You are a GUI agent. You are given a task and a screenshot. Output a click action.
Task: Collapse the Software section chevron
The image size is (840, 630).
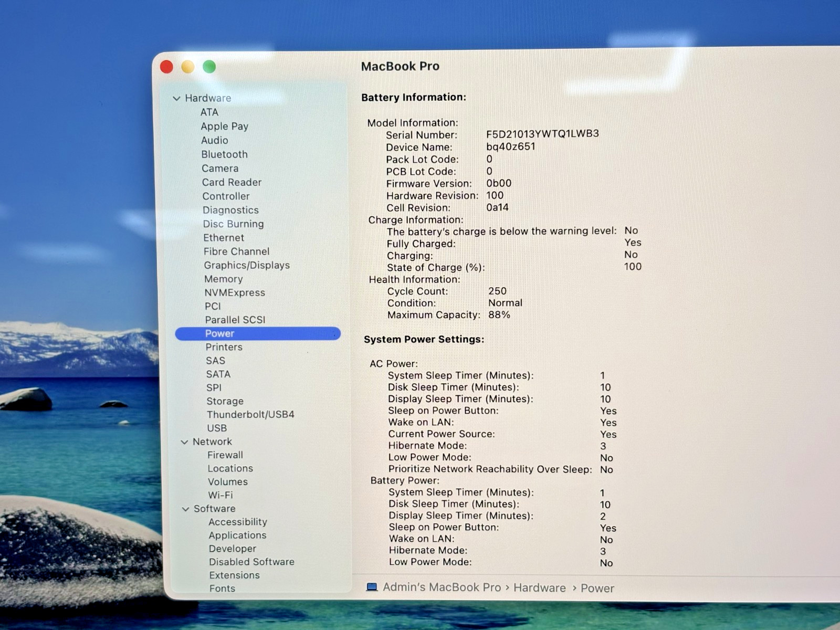[185, 509]
